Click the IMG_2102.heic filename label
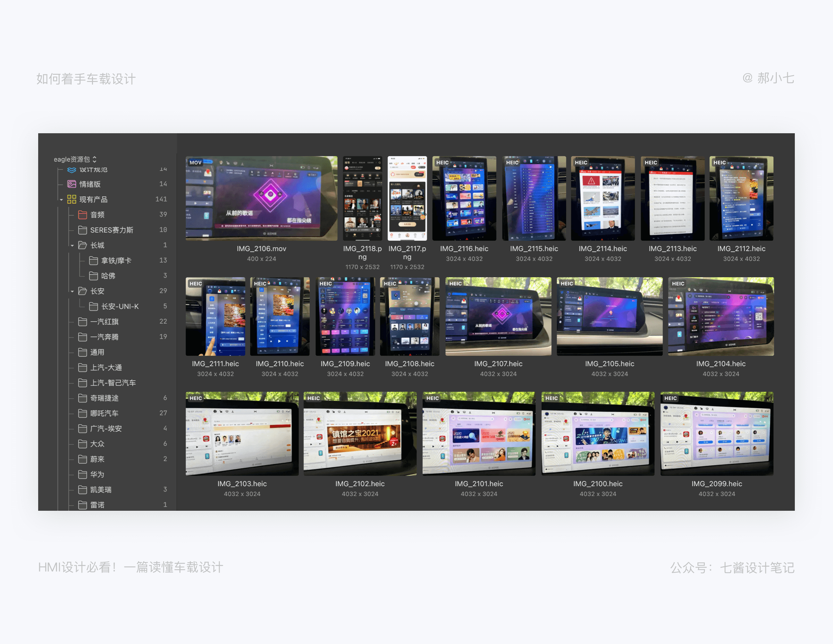The height and width of the screenshot is (644, 833). coord(360,483)
